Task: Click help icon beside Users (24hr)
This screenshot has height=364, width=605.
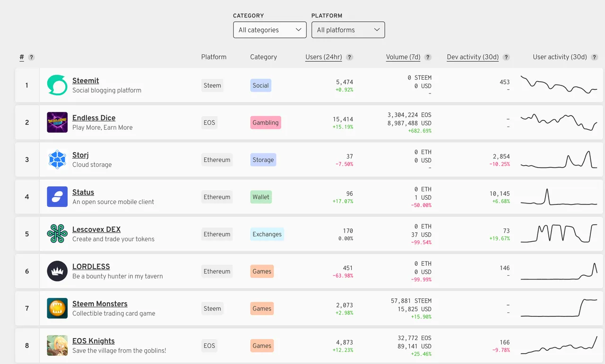Action: [x=349, y=57]
